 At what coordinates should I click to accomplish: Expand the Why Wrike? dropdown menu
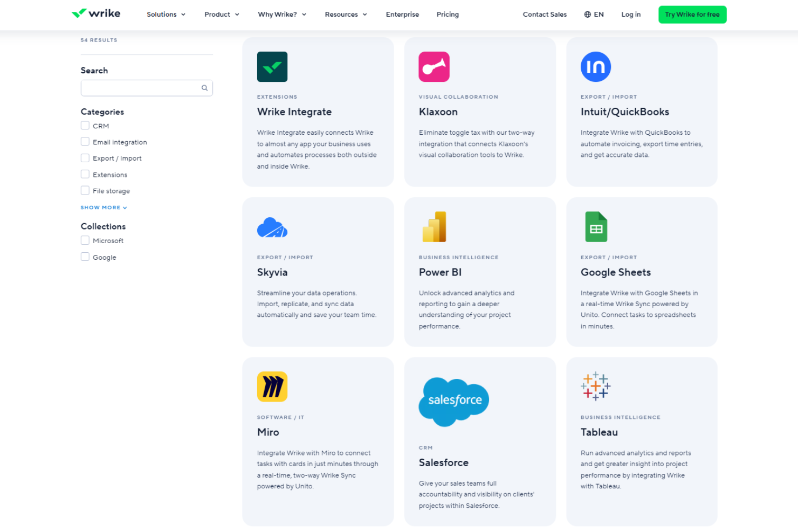tap(282, 15)
